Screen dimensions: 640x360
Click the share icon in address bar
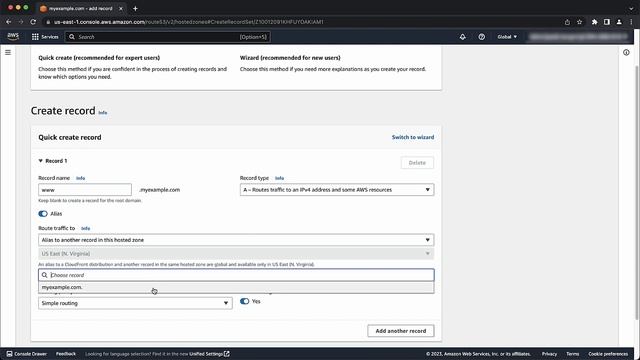pos(567,22)
